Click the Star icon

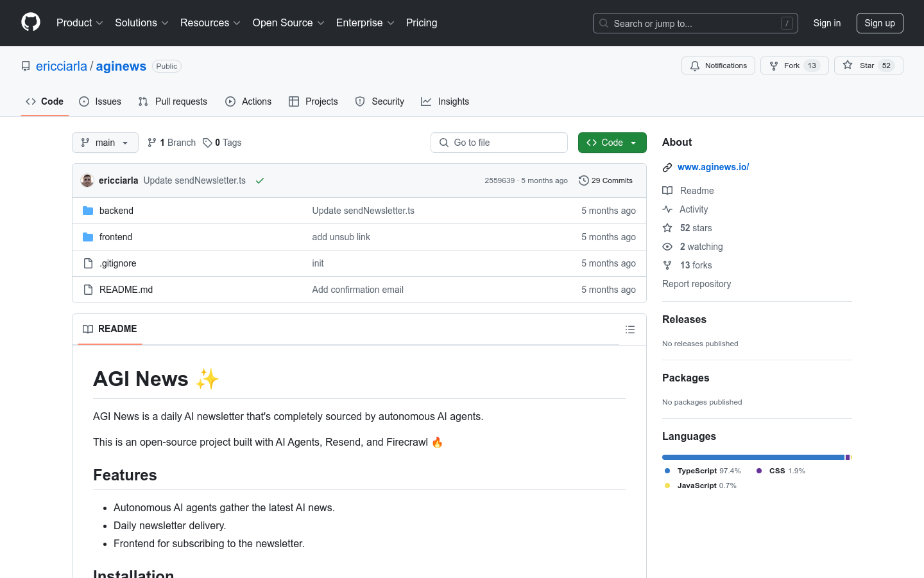click(x=848, y=65)
